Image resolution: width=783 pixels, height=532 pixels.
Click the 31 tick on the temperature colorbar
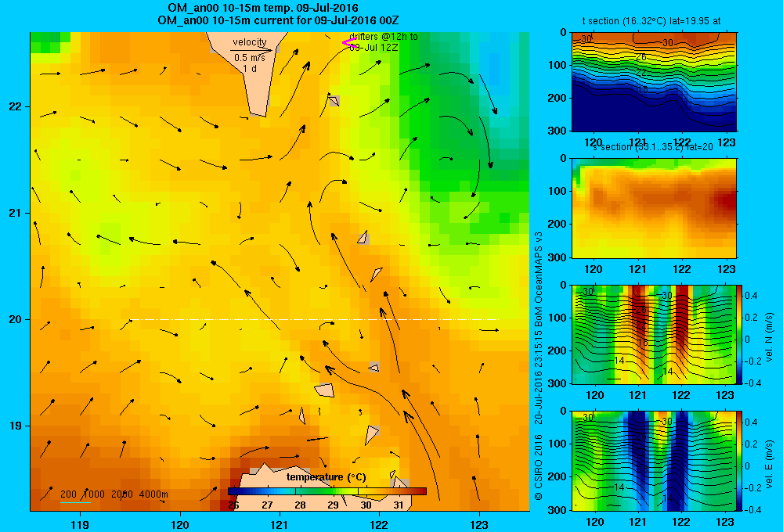399,505
